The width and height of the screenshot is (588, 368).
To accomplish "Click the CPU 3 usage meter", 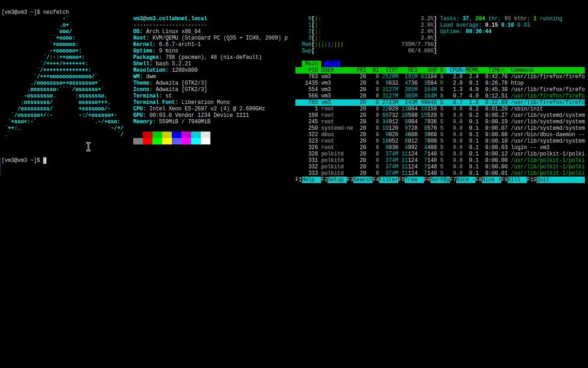I will 373,38.
